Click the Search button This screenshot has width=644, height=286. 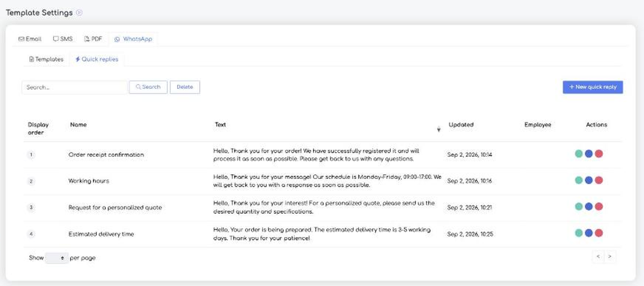(x=148, y=87)
